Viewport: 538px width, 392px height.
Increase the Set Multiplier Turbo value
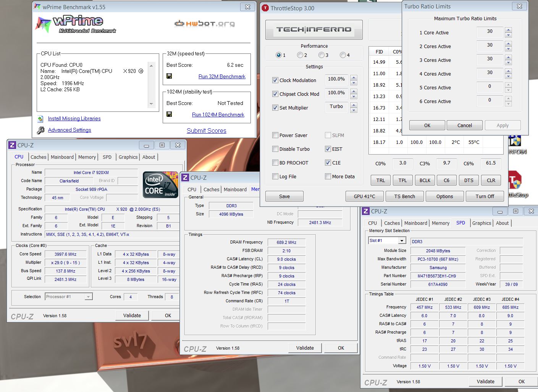(x=354, y=105)
